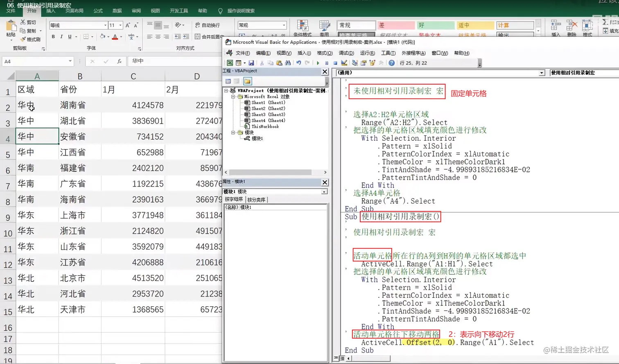Image resolution: width=619 pixels, height=364 pixels.
Task: Open the 模块1 properties object dropdown
Action: point(324,191)
